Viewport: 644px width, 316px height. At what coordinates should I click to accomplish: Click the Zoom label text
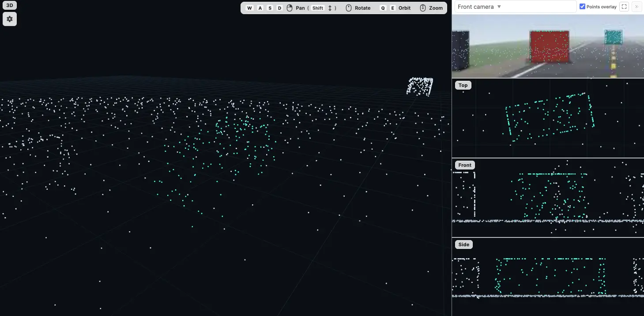click(x=436, y=8)
